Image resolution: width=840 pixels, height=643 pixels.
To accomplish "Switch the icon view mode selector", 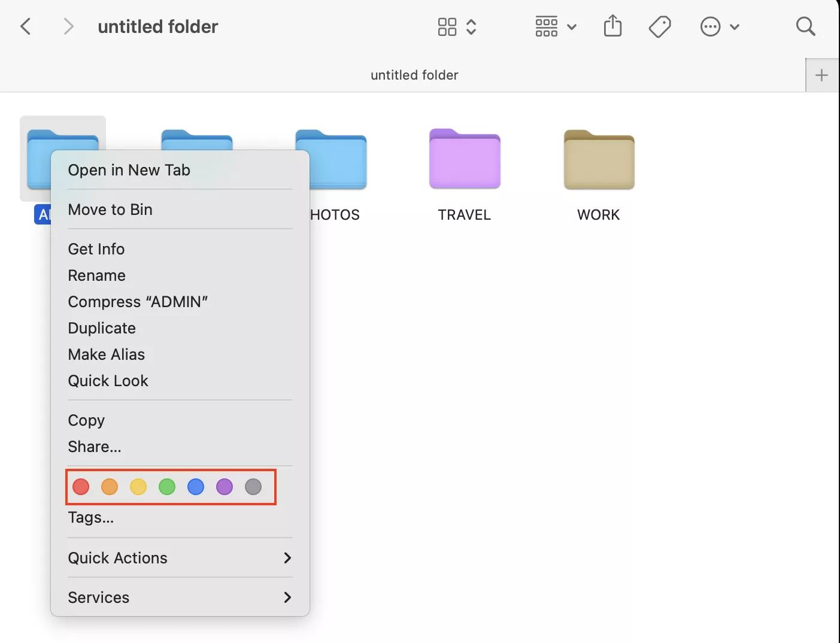I will [x=457, y=26].
